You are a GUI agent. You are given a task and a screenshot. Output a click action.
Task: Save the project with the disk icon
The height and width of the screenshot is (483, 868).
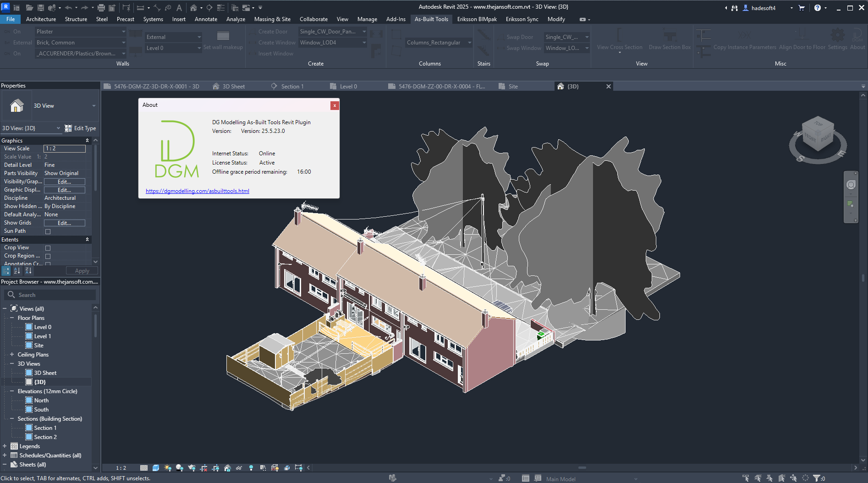41,8
